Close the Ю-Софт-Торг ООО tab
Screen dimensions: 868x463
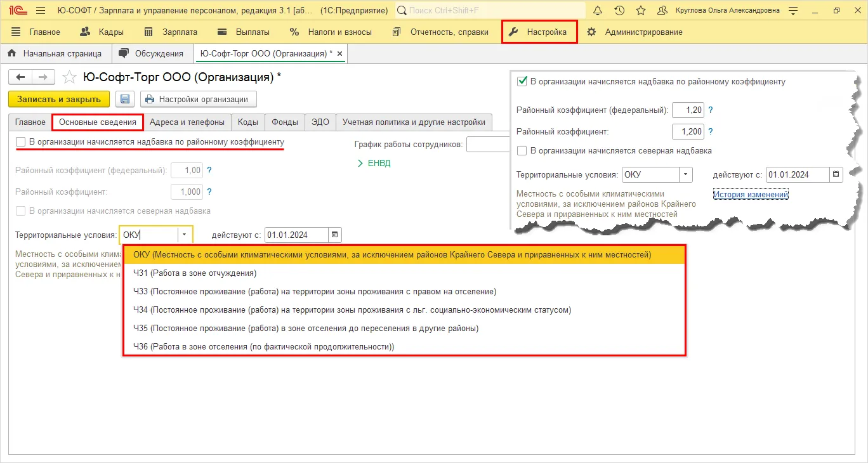339,54
